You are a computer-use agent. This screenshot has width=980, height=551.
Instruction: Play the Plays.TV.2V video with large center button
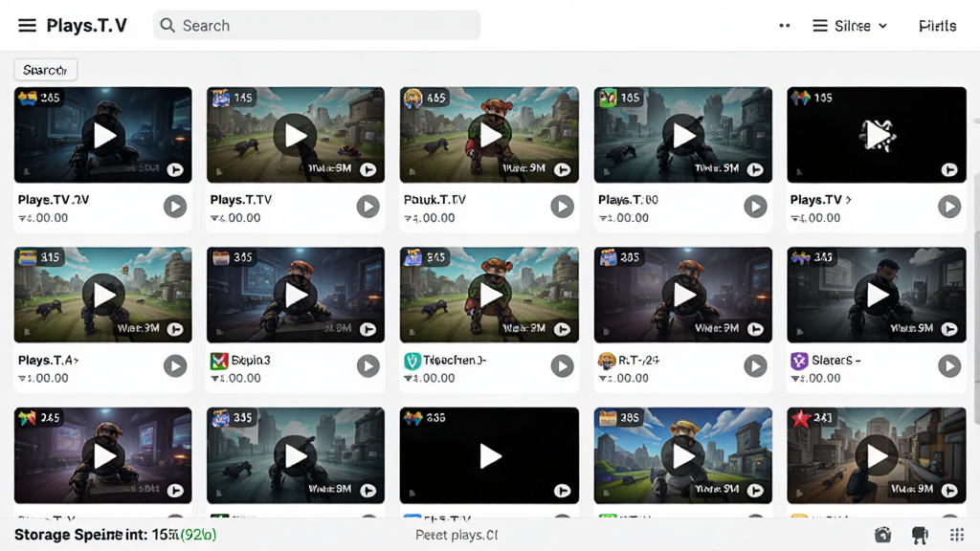click(103, 135)
